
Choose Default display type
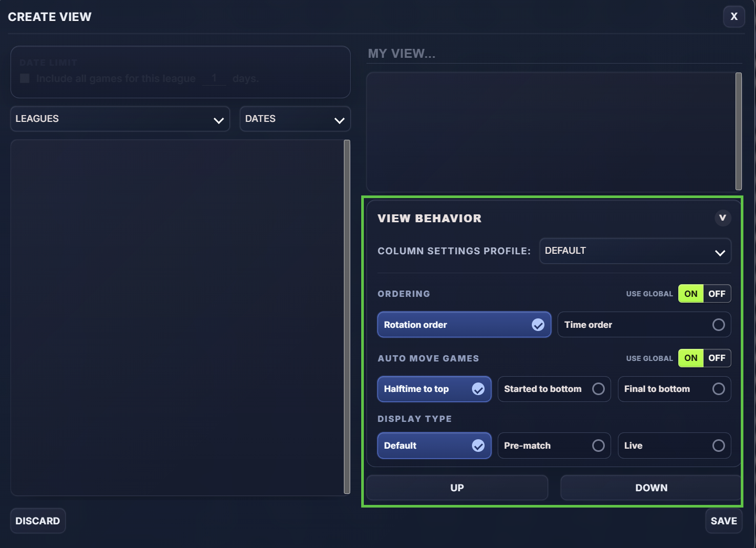pos(434,446)
